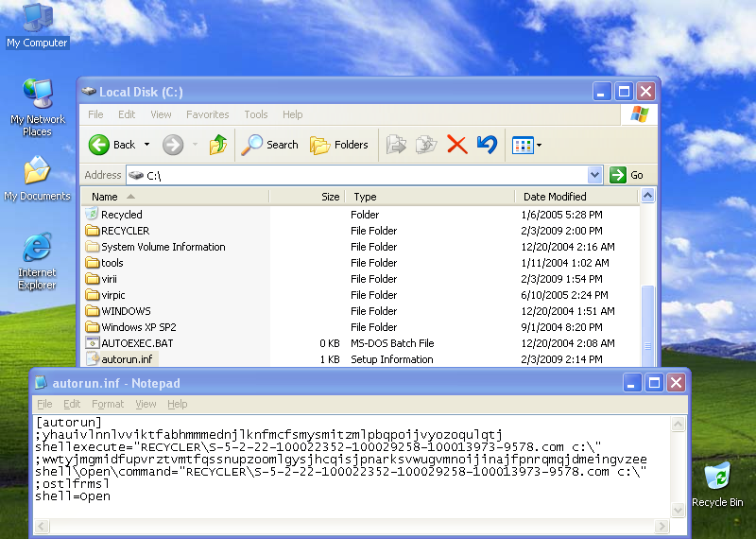Select the autorun.inf file icon
756x539 pixels.
click(92, 359)
